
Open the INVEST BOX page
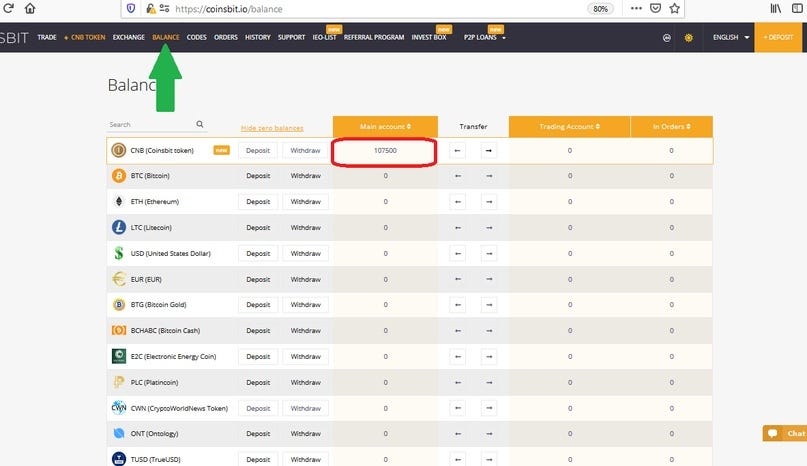tap(429, 37)
